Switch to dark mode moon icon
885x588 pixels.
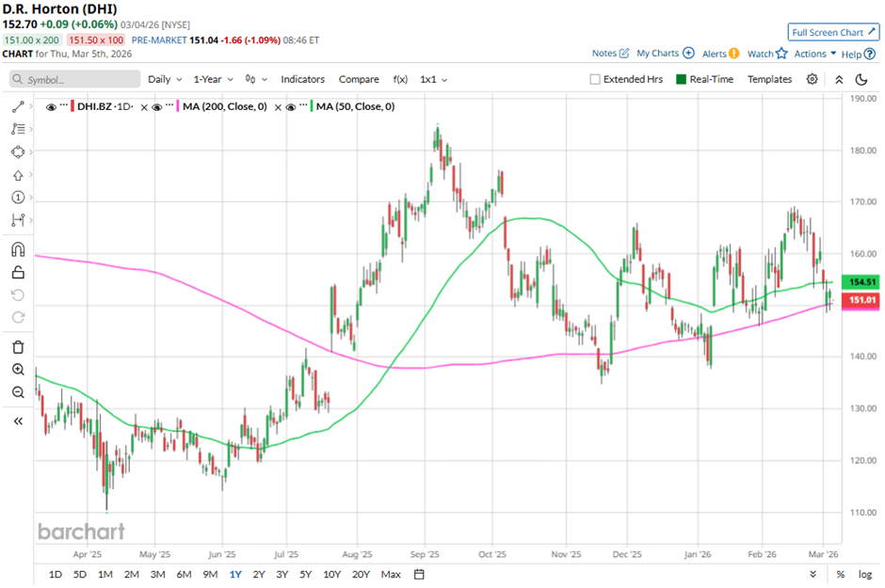(861, 79)
